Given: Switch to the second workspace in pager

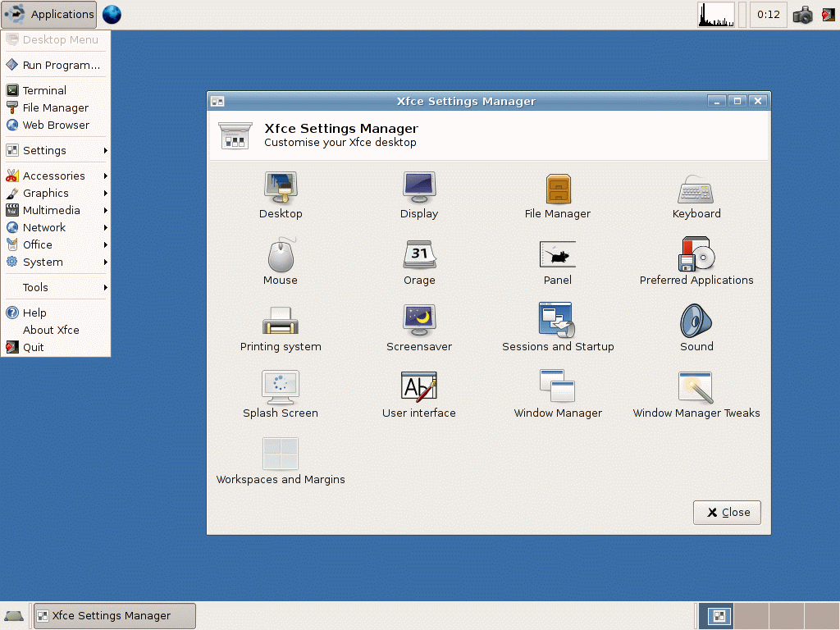Looking at the screenshot, I should click(751, 615).
